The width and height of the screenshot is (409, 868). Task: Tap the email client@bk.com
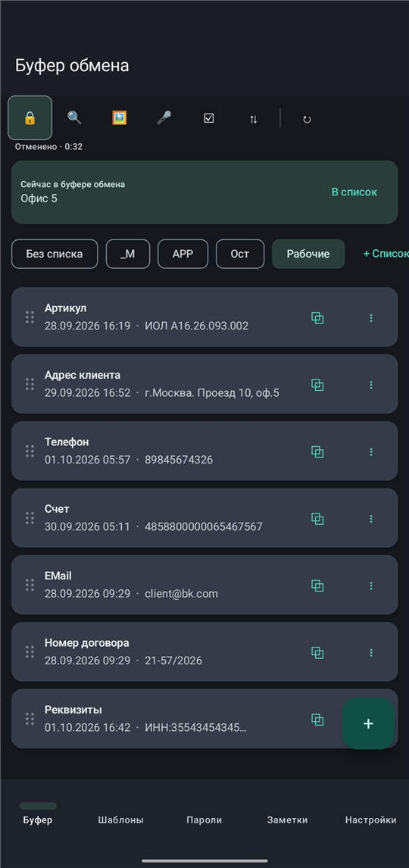pos(182,594)
